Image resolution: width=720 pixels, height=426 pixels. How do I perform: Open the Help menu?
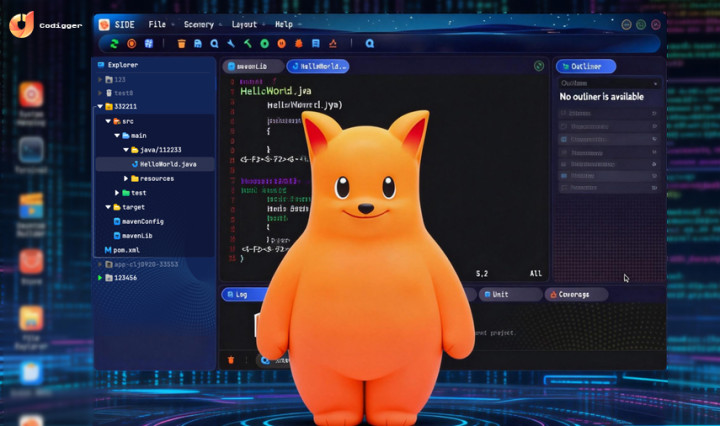coord(284,24)
